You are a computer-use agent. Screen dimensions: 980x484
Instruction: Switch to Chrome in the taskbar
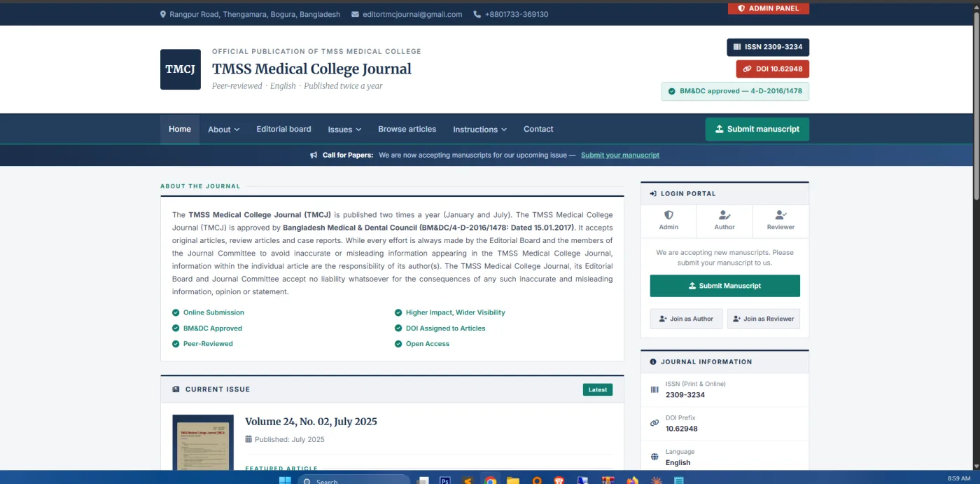point(491,480)
